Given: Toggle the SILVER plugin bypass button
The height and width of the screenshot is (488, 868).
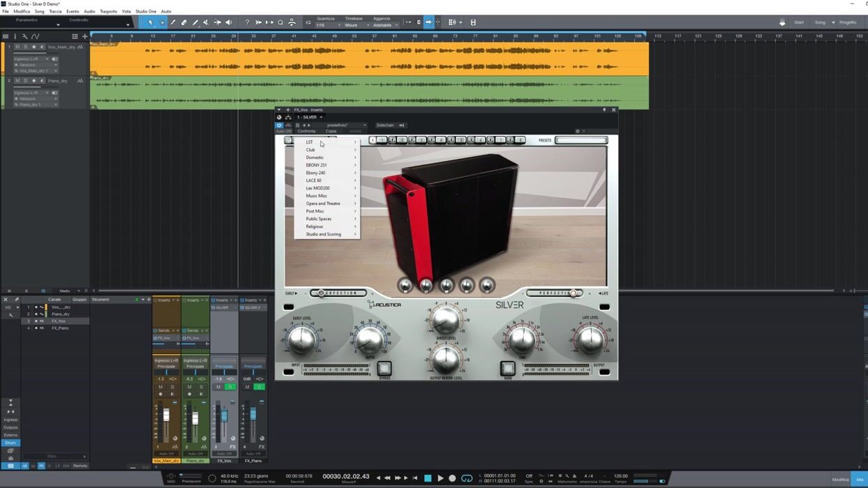Looking at the screenshot, I should (384, 368).
